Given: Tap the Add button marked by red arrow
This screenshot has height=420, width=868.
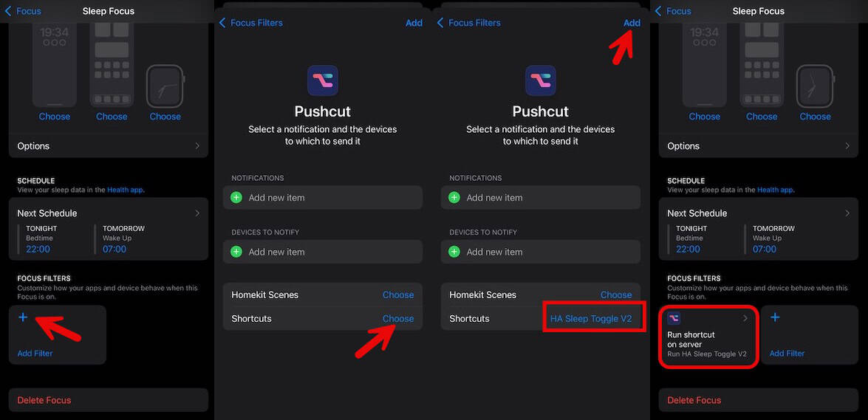Looking at the screenshot, I should 632,23.
